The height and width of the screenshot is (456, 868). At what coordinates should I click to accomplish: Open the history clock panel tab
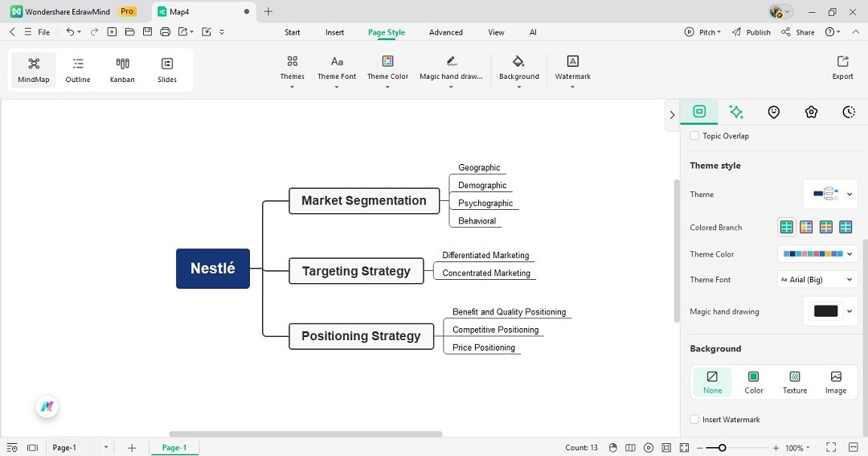pyautogui.click(x=849, y=112)
